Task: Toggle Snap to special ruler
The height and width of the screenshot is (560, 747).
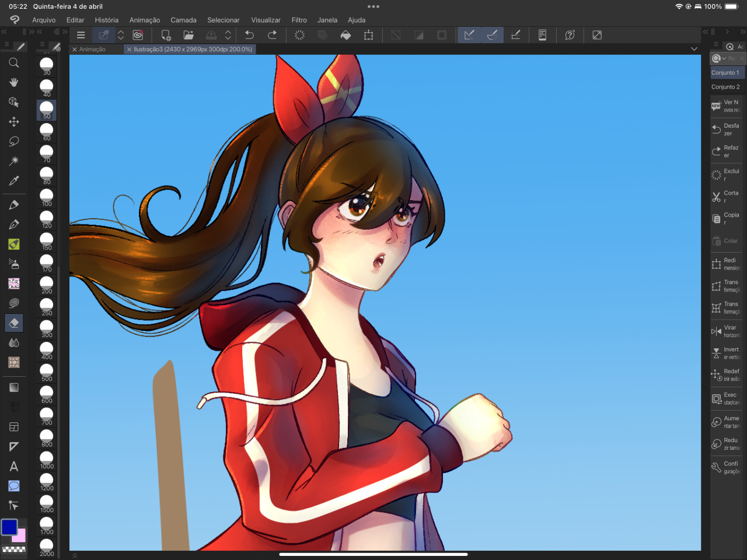Action: pos(492,35)
